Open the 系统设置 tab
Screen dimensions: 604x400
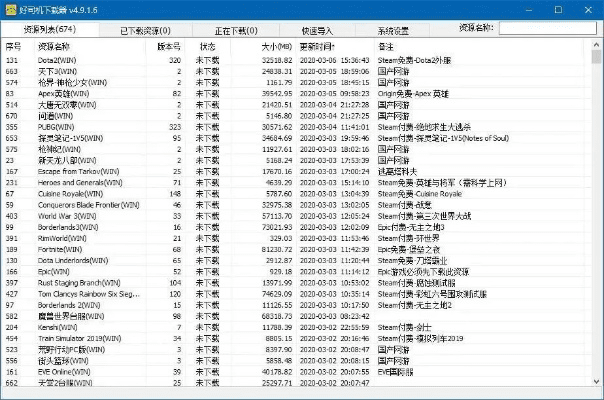pyautogui.click(x=393, y=30)
